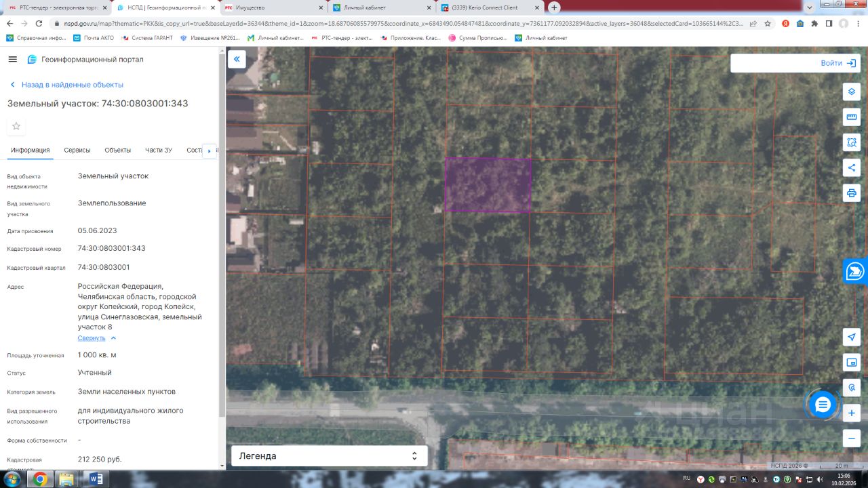
Task: Open File Explorer from the taskbar
Action: coord(67,479)
